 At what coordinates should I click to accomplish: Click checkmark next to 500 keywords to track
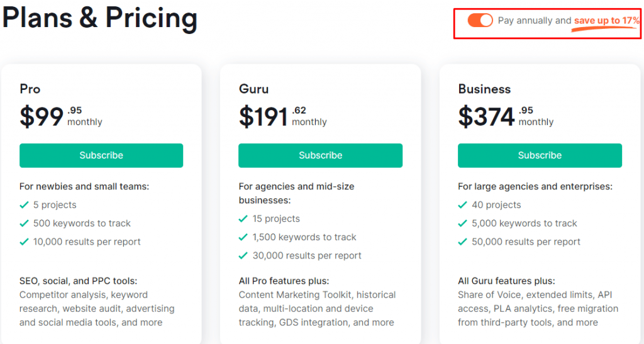25,223
